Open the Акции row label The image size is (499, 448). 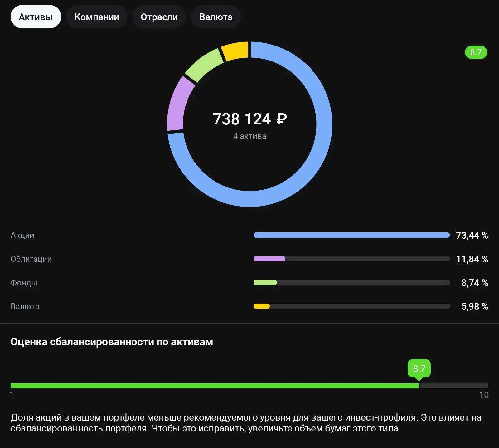[x=22, y=235]
